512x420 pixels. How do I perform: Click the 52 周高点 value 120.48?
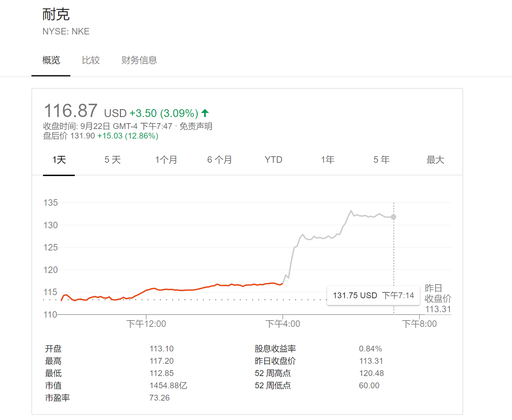point(372,373)
